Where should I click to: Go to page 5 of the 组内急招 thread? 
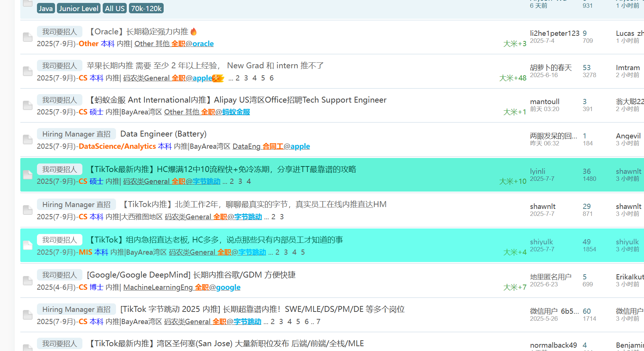(x=303, y=252)
